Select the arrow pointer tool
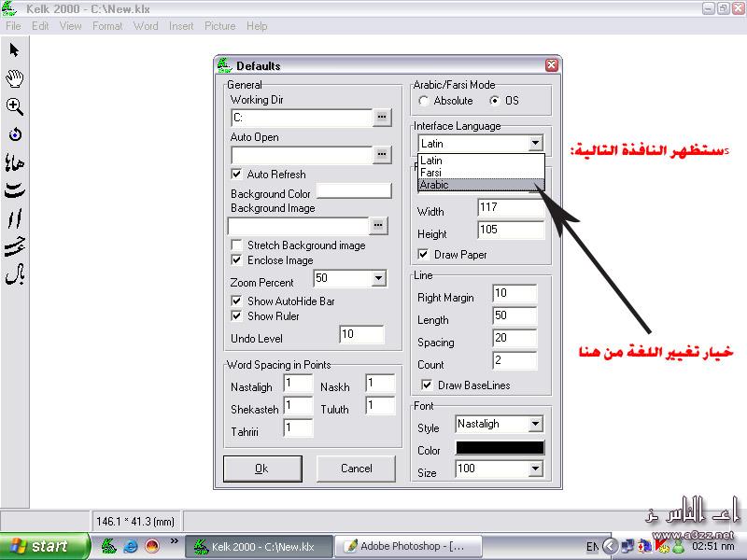The height and width of the screenshot is (560, 747). [14, 50]
